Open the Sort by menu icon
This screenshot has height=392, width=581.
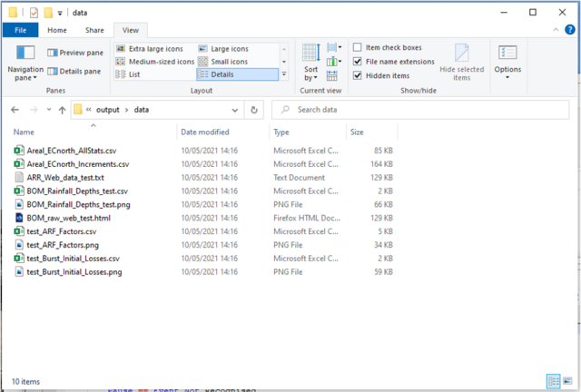tap(310, 54)
